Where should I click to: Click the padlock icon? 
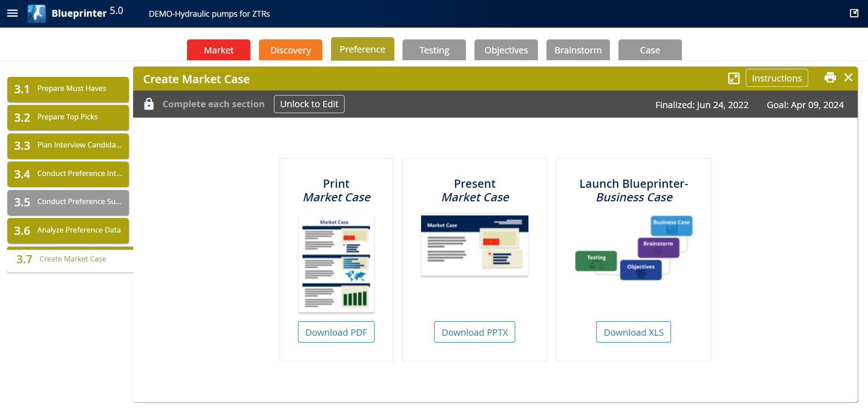pos(149,104)
